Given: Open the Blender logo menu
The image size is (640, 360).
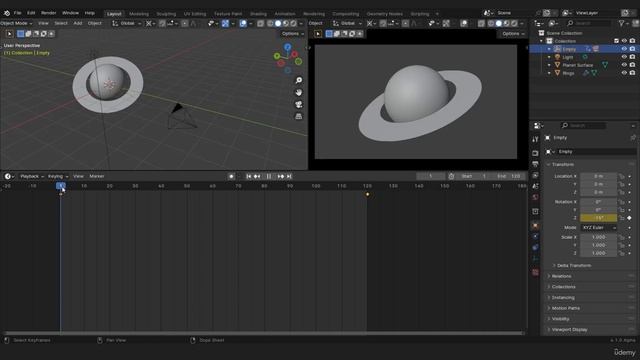Looking at the screenshot, I should [x=7, y=13].
